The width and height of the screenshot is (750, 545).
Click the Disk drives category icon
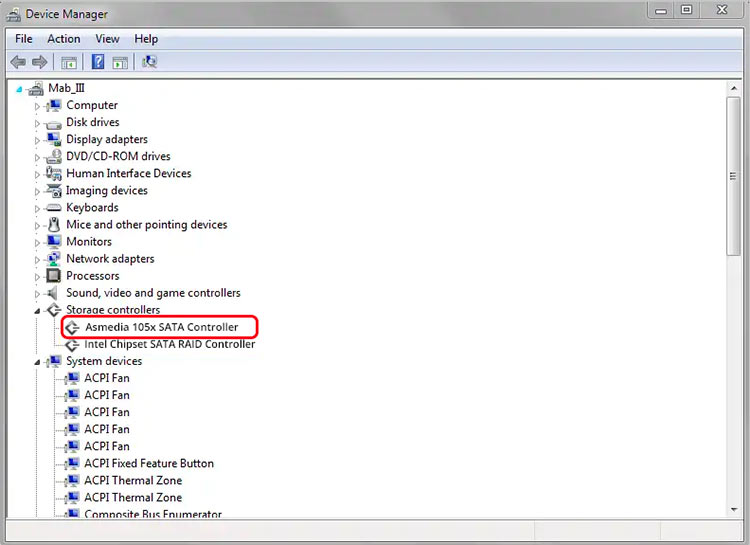53,123
